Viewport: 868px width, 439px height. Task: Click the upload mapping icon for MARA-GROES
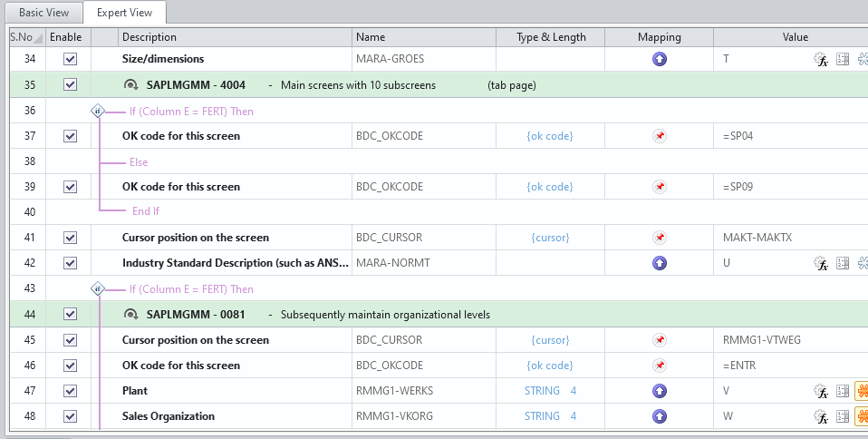660,60
